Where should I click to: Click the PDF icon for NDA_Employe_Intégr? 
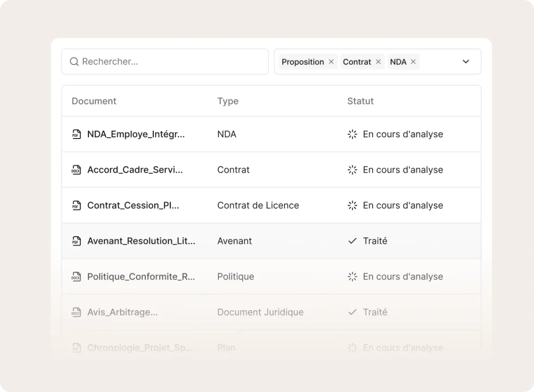click(76, 134)
